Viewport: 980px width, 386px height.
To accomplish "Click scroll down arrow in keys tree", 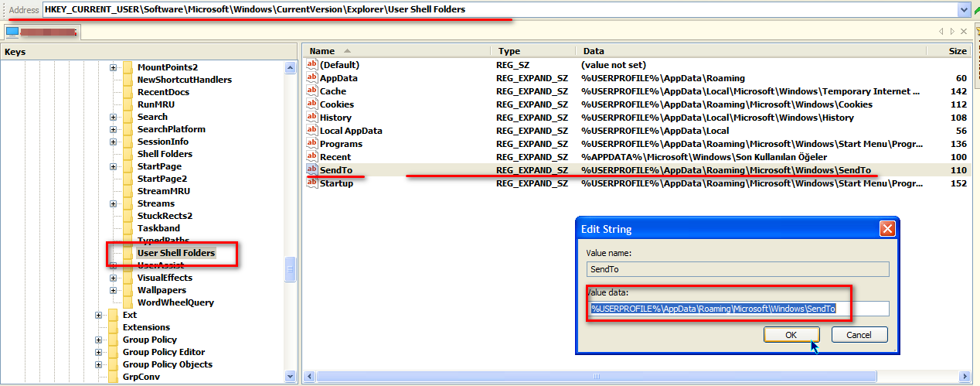I will [x=291, y=377].
